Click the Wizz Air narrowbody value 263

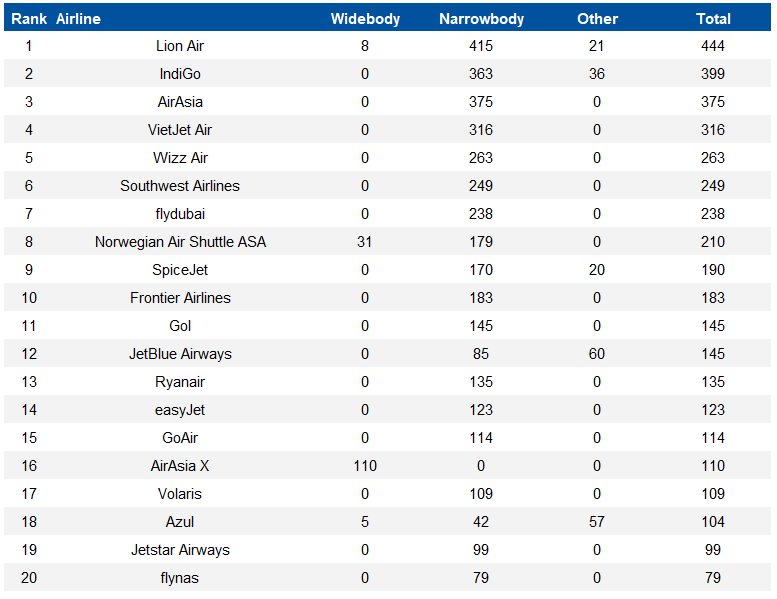pos(481,158)
